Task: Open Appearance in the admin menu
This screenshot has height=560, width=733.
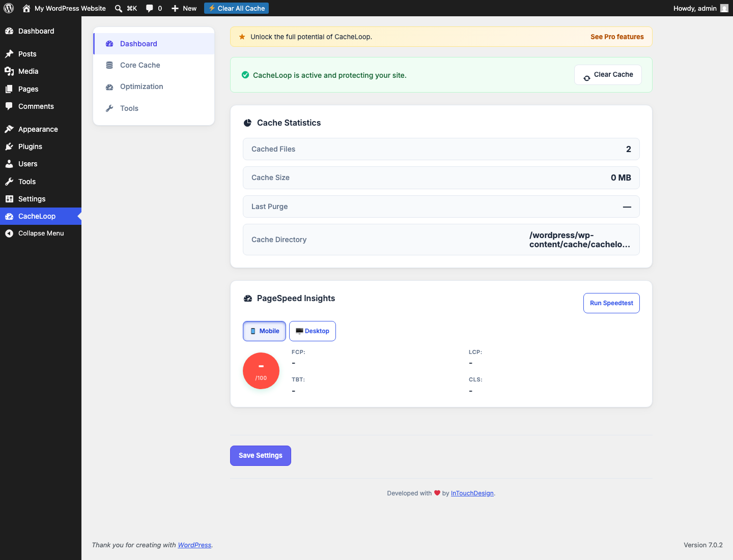Action: 41,129
